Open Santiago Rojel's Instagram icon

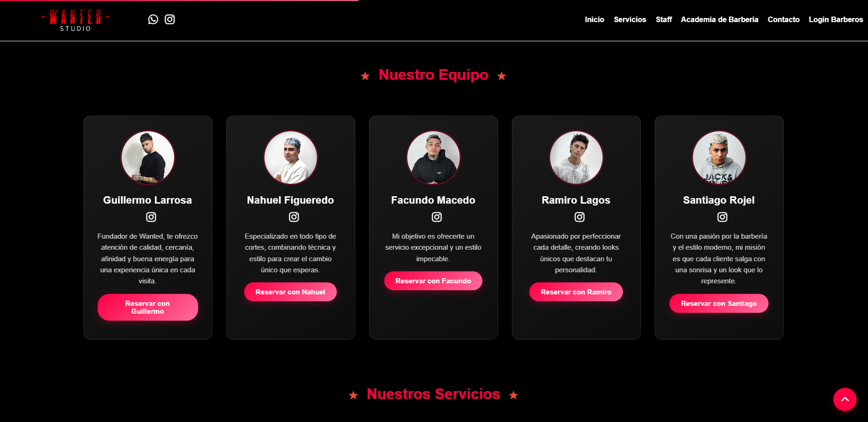coord(722,217)
